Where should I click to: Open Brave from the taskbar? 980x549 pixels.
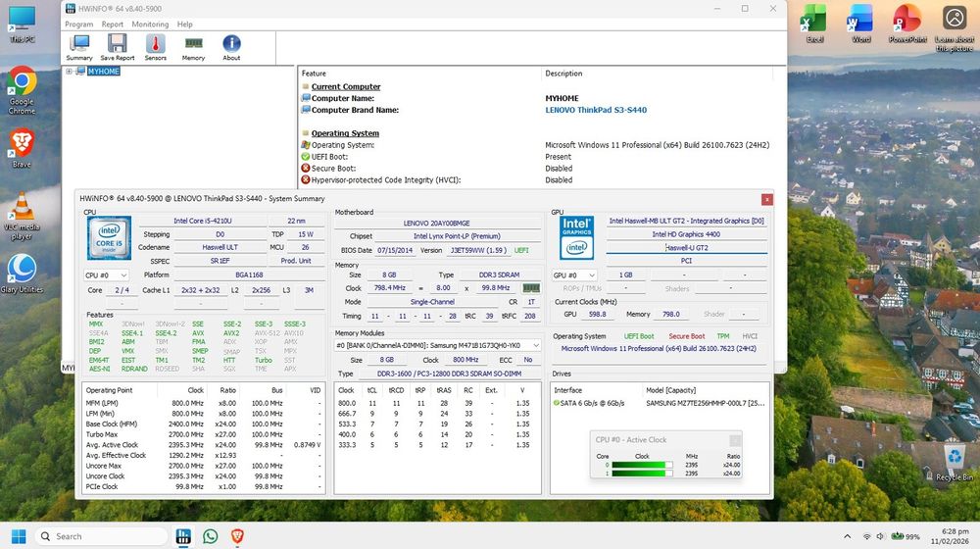pyautogui.click(x=237, y=536)
